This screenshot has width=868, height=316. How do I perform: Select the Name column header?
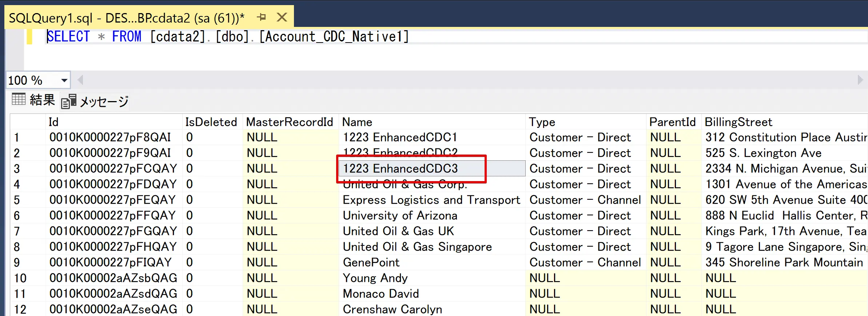coord(357,122)
